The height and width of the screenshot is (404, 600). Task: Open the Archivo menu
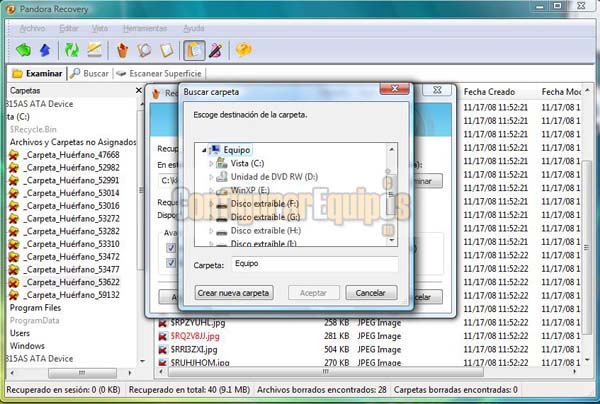pos(33,28)
